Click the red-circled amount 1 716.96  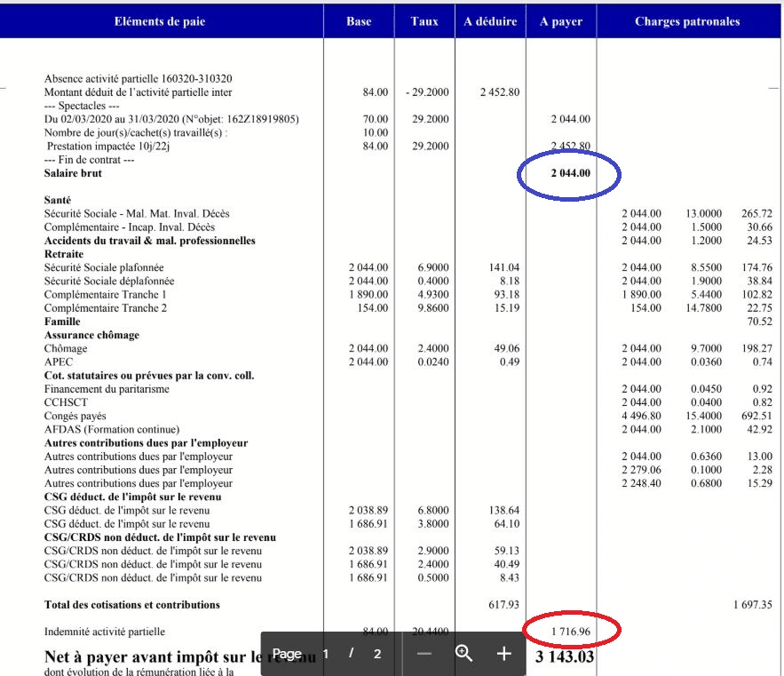click(570, 632)
